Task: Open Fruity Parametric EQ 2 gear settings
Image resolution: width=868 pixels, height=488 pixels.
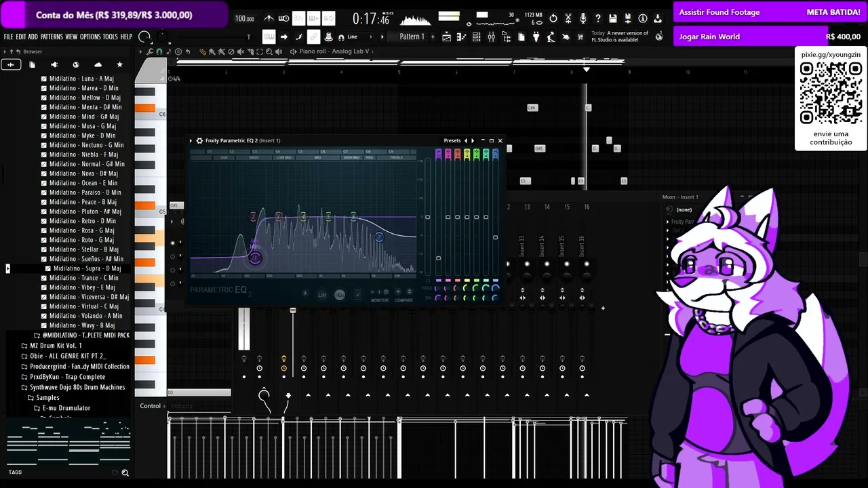Action: point(199,140)
